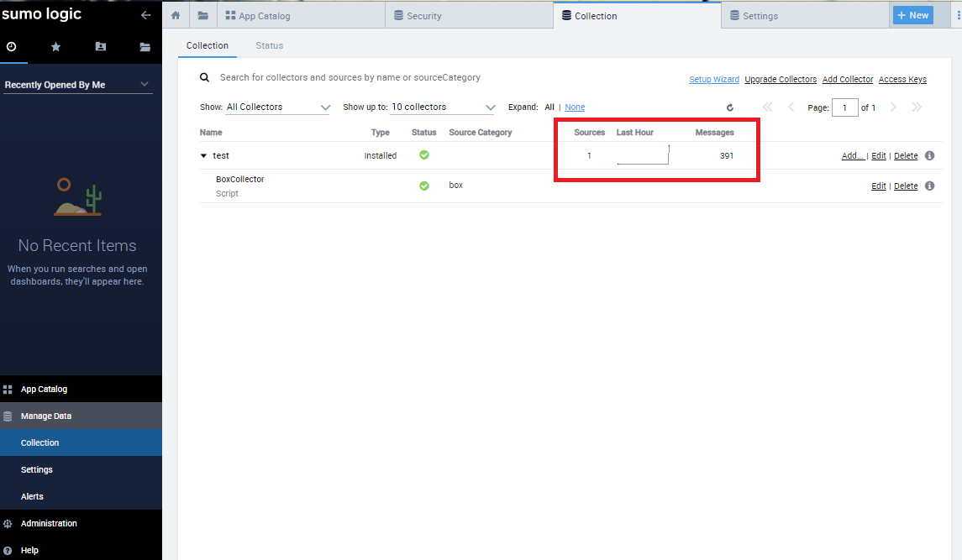The image size is (962, 560).
Task: Switch to the Settings top tab
Action: coord(805,15)
